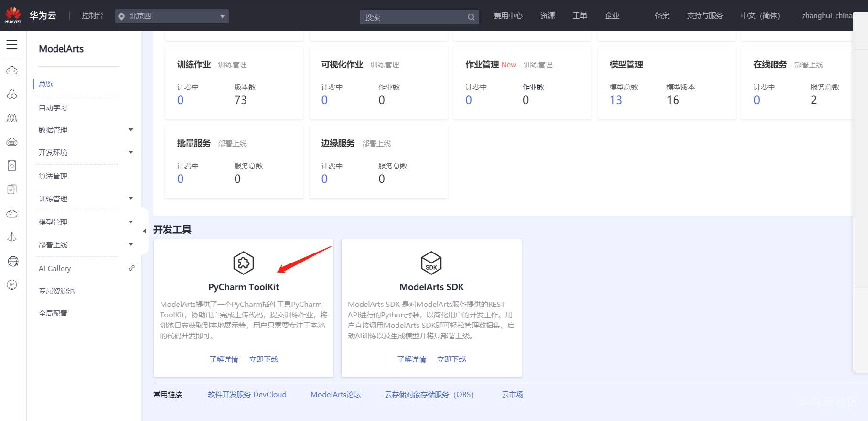Open the ModelArts论坛 link

[336, 394]
